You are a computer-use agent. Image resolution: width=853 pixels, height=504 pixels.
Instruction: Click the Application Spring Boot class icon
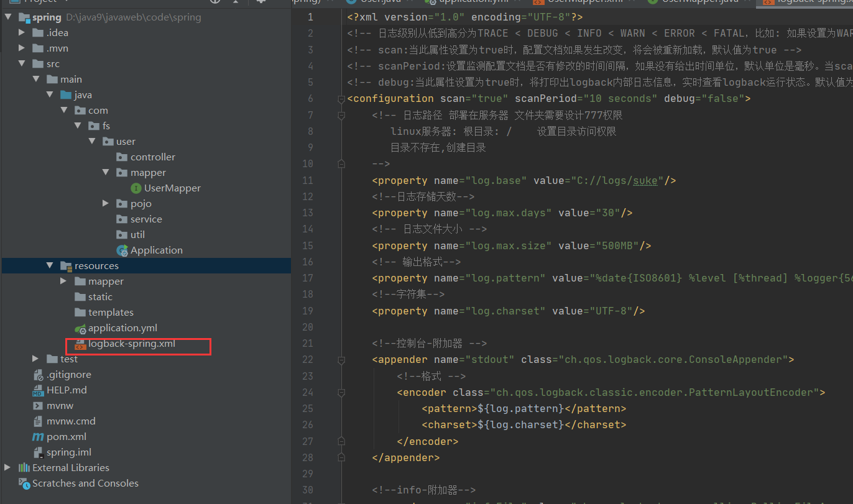click(x=122, y=250)
